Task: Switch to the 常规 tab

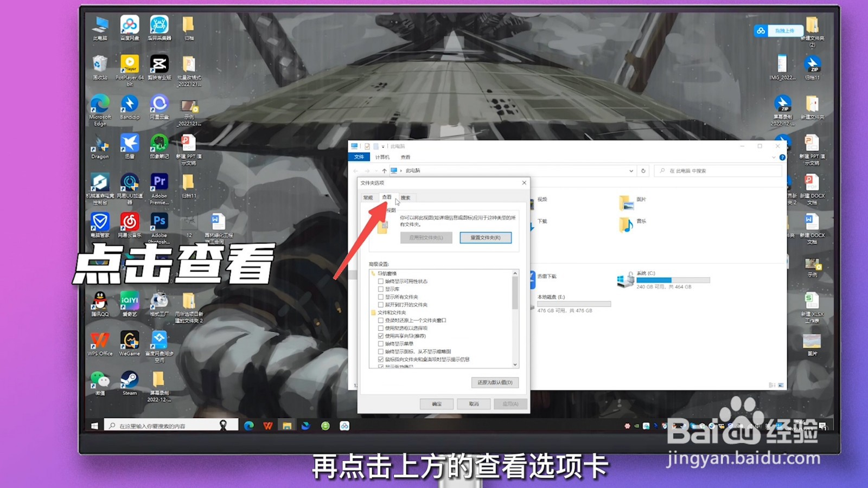Action: pos(368,198)
